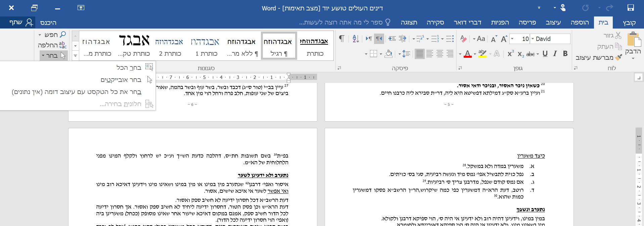Apply red font color (A)
Screen dimensions: 644x226
467,54
